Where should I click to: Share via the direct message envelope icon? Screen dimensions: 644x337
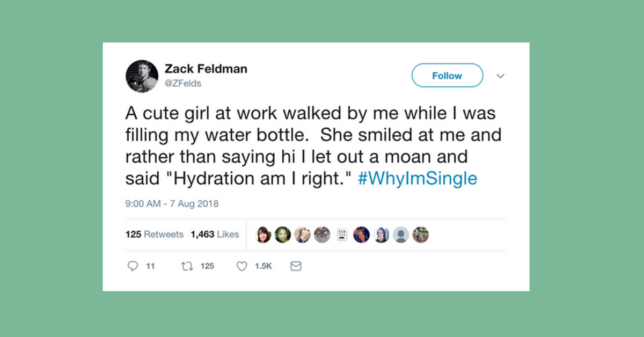296,266
